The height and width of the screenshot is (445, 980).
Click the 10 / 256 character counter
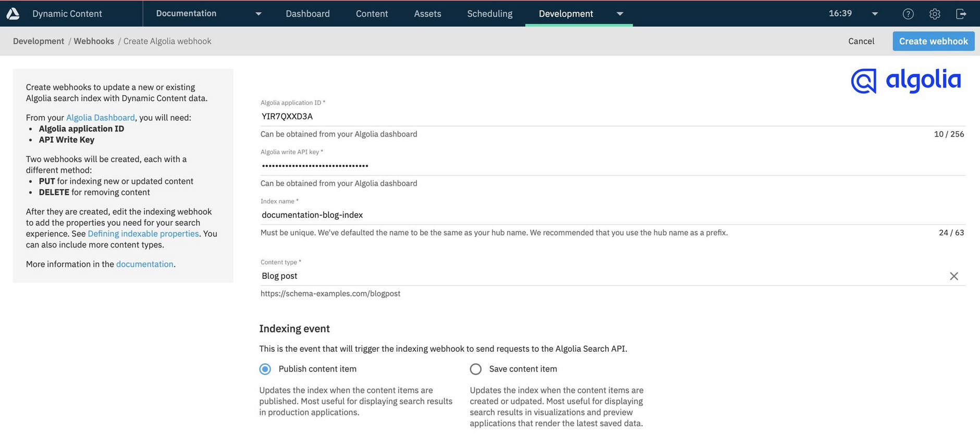[949, 134]
